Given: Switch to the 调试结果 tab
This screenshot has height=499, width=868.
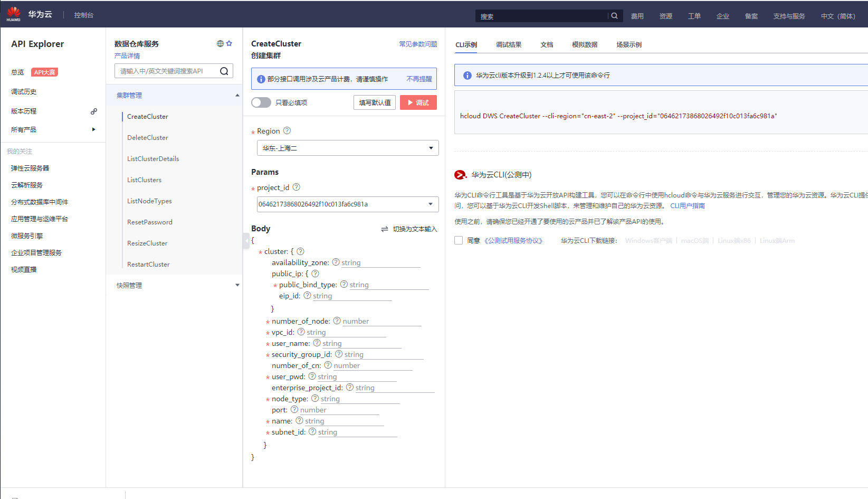Looking at the screenshot, I should pyautogui.click(x=509, y=45).
